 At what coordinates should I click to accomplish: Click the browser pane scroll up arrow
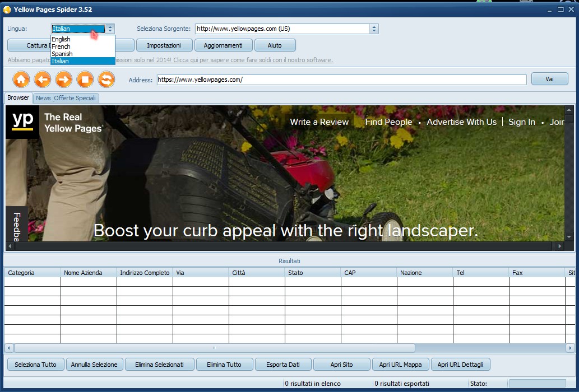pos(569,110)
